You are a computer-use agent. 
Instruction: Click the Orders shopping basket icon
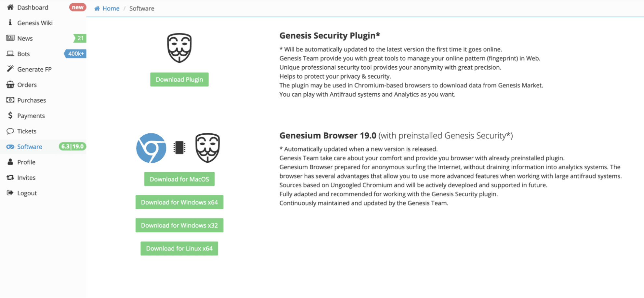pos(10,85)
